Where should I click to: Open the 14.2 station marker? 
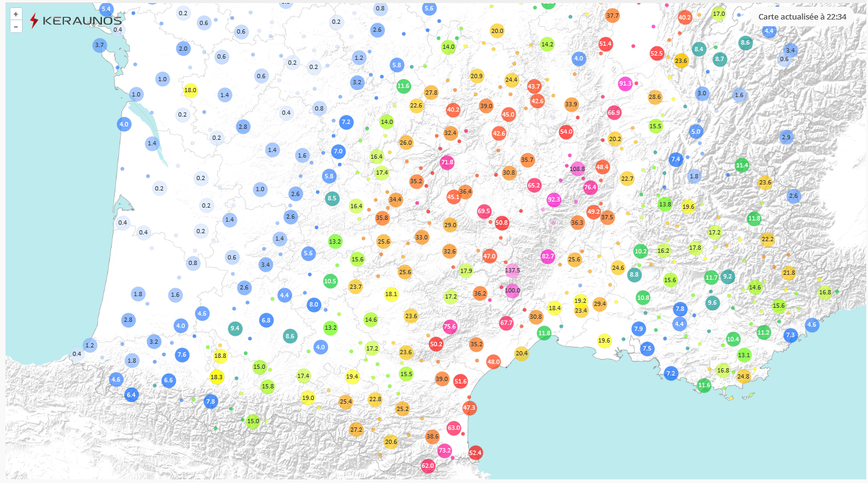point(548,44)
